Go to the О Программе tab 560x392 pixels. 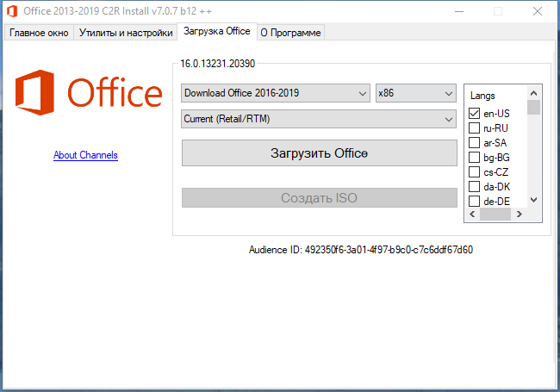(x=290, y=33)
